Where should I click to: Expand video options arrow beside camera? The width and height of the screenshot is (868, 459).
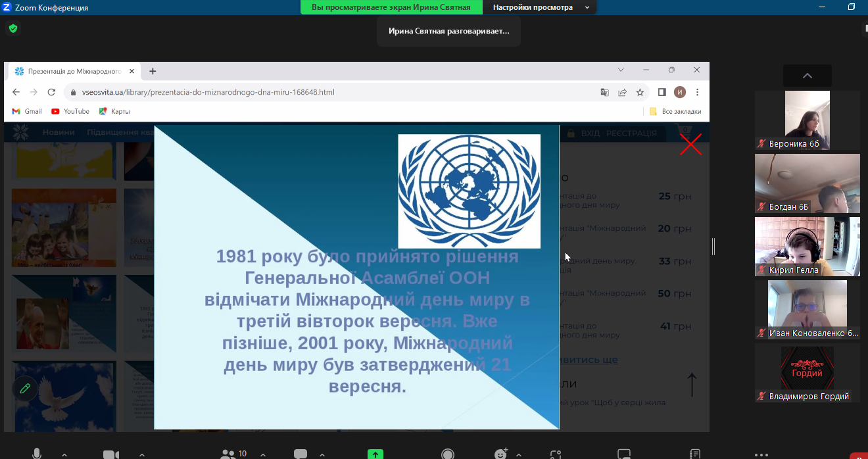[x=142, y=454]
